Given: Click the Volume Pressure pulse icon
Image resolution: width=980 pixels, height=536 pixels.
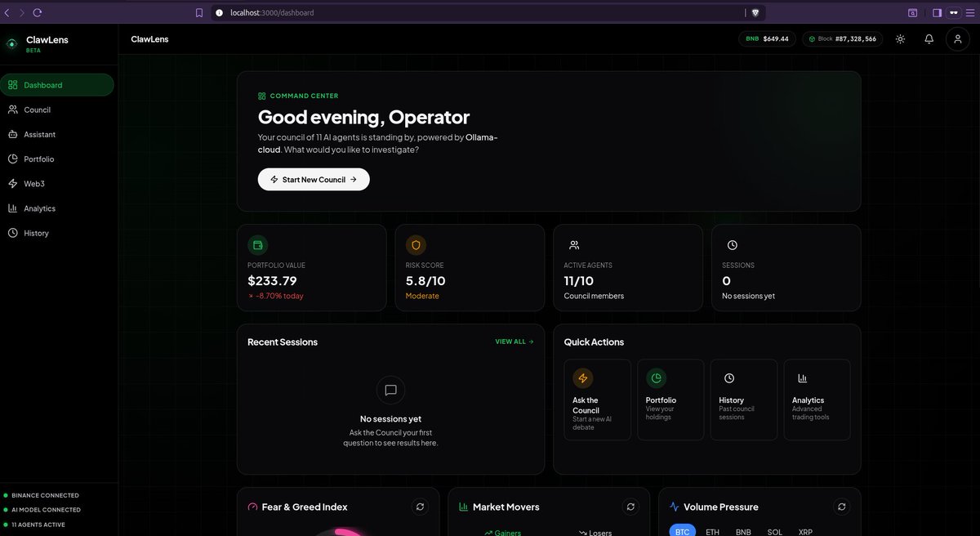Looking at the screenshot, I should (674, 507).
